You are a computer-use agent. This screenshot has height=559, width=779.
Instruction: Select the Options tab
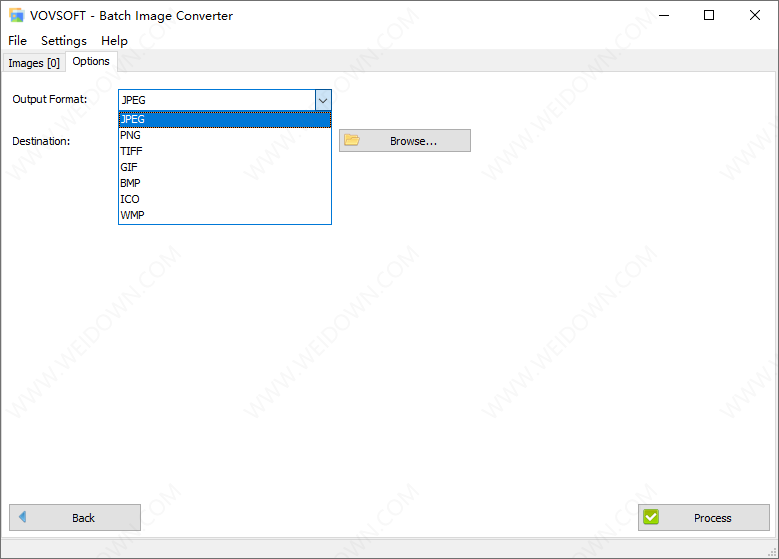[x=91, y=62]
